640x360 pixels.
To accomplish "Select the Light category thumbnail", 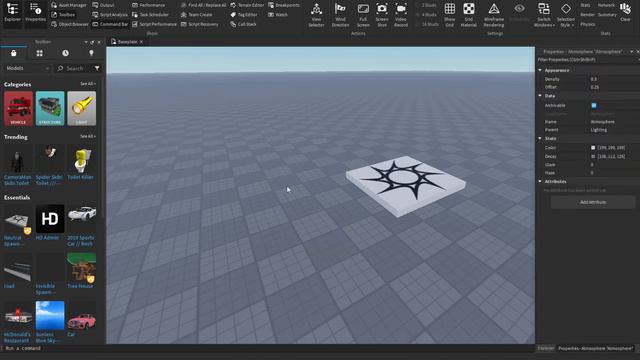I will pos(82,108).
